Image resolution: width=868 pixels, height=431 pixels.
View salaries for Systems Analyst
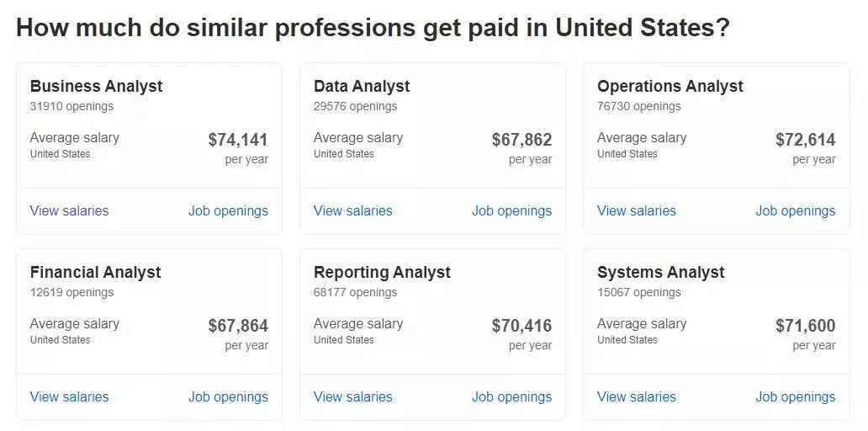[636, 397]
